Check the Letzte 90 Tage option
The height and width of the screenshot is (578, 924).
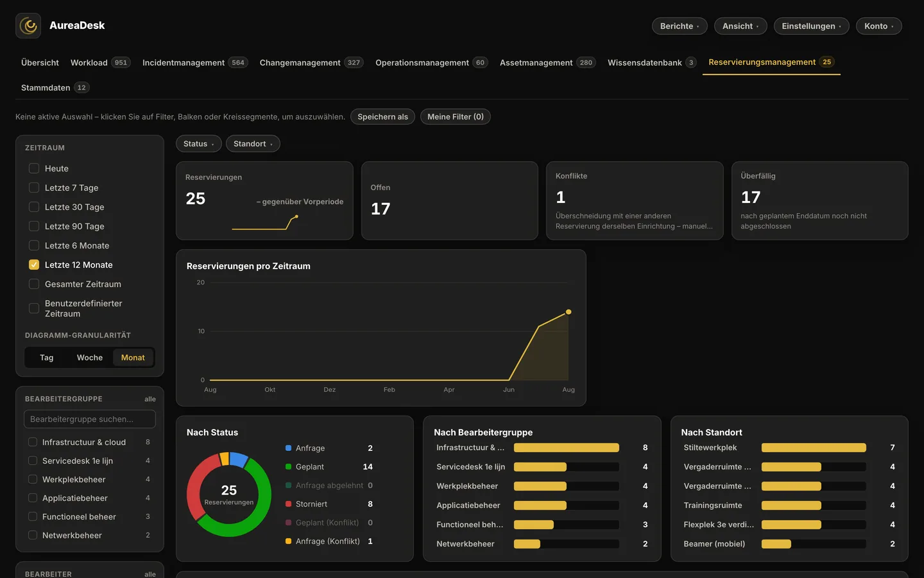[x=34, y=226]
